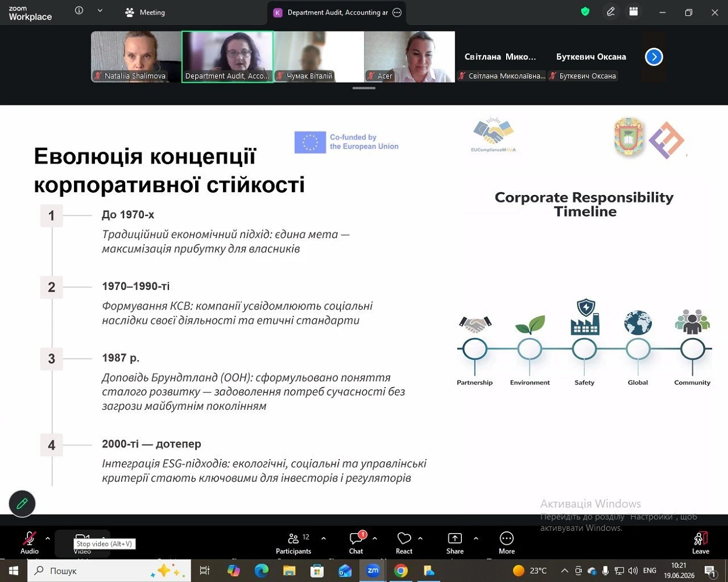728x582 pixels.
Task: Unmute microphone with the Audio button
Action: 30,543
